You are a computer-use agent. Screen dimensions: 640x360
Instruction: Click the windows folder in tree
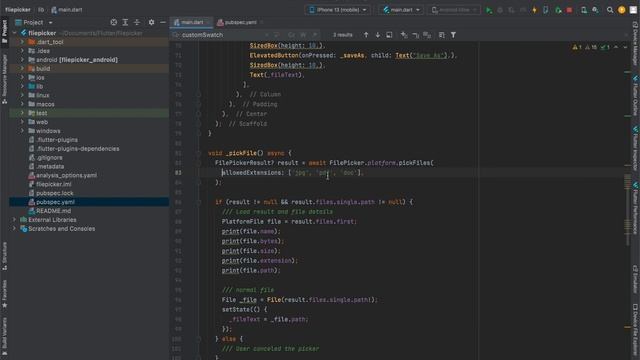(48, 131)
